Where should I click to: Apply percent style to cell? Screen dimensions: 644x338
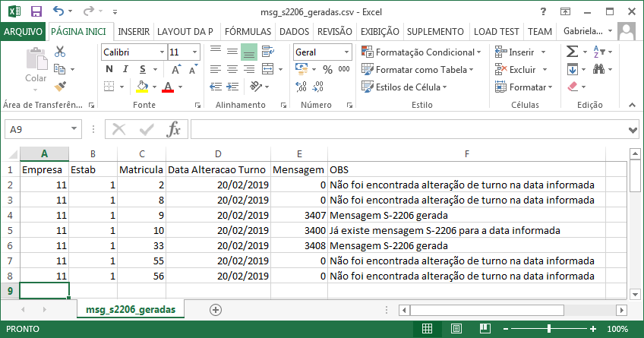(x=327, y=69)
